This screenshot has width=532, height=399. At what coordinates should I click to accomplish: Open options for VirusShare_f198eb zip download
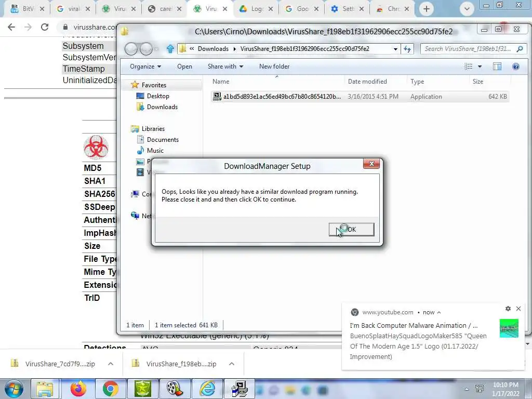(x=232, y=364)
